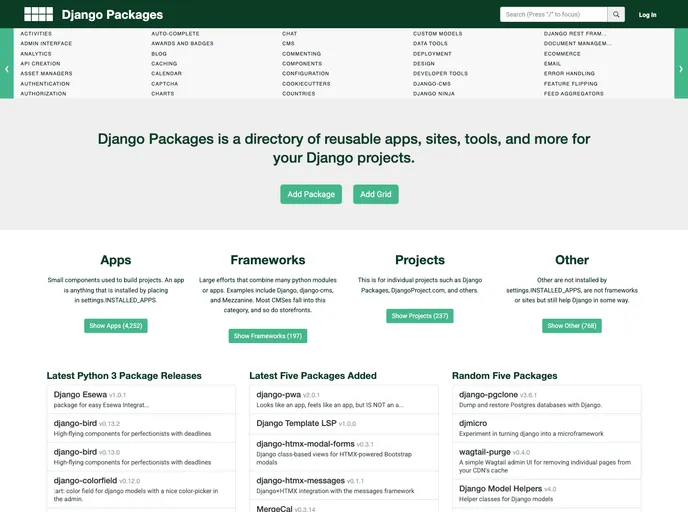Screen dimensions: 688x512
Task: Open the COMPONENTS category
Action: (x=302, y=64)
